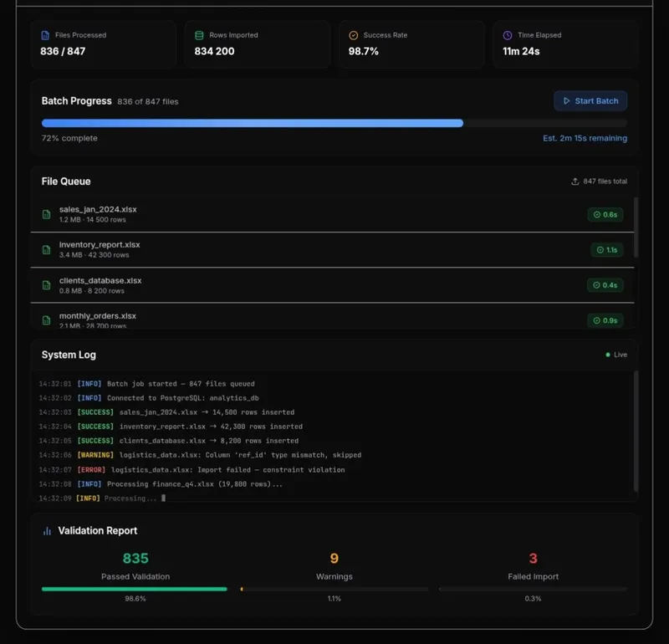
Task: Click the Files Processed document icon
Action: (45, 35)
